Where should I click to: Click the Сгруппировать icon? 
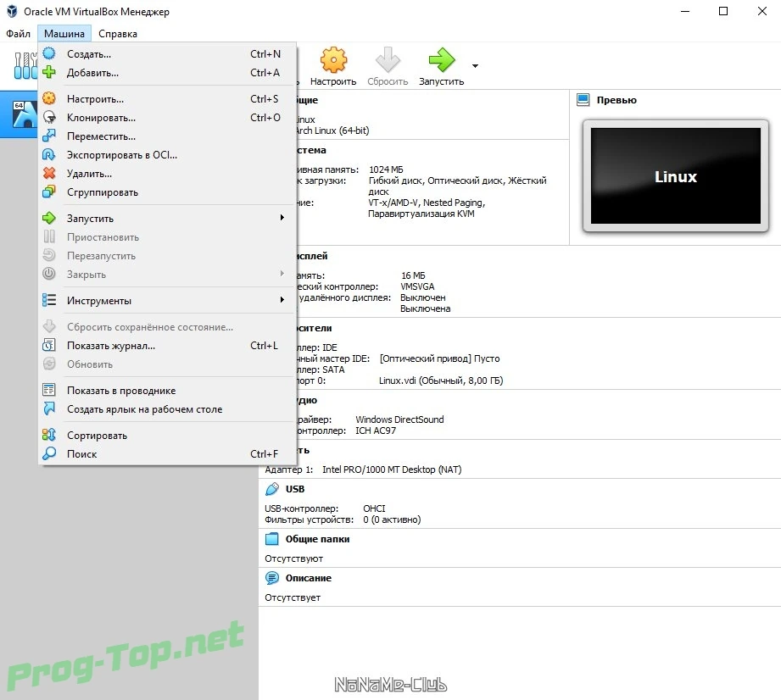click(49, 192)
